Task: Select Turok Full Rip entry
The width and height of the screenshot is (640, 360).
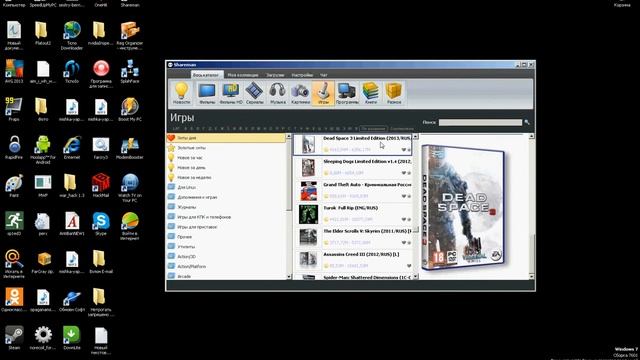Action: point(353,214)
